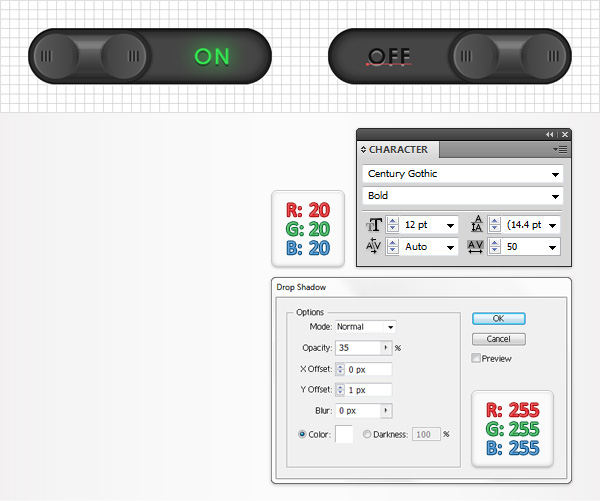Image resolution: width=600 pixels, height=501 pixels.
Task: Confirm Drop Shadow with OK
Action: [x=499, y=318]
